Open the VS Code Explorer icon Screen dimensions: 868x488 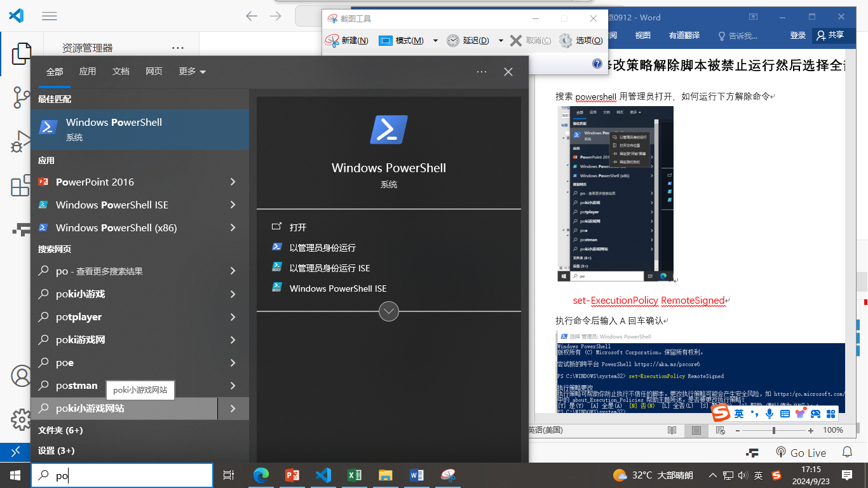coord(22,54)
